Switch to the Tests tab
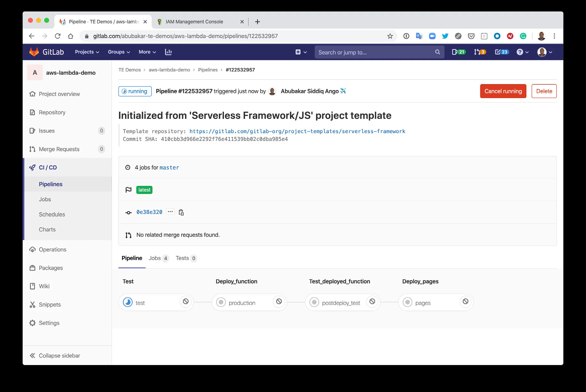 pyautogui.click(x=186, y=258)
